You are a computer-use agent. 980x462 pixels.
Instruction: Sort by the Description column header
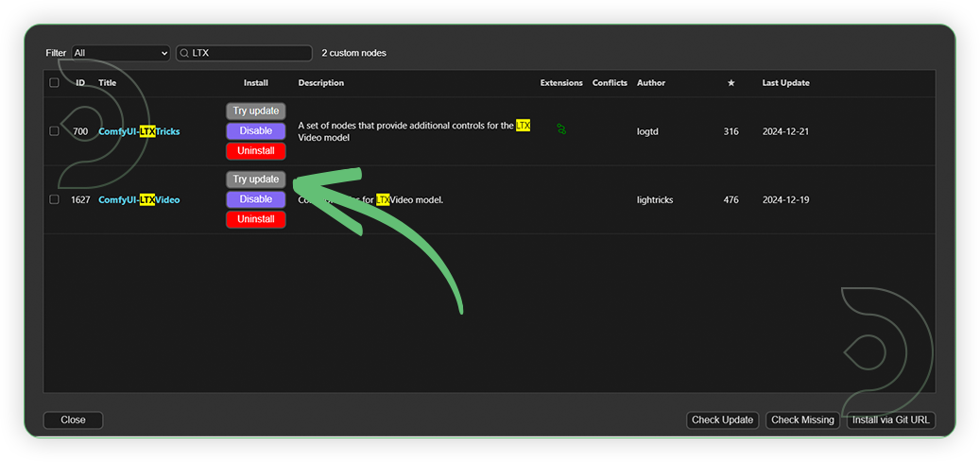pos(320,83)
